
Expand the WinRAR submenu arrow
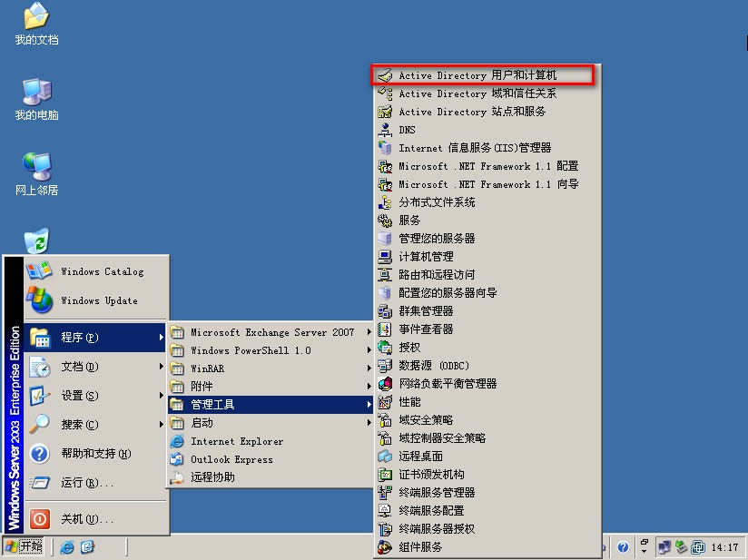[369, 368]
